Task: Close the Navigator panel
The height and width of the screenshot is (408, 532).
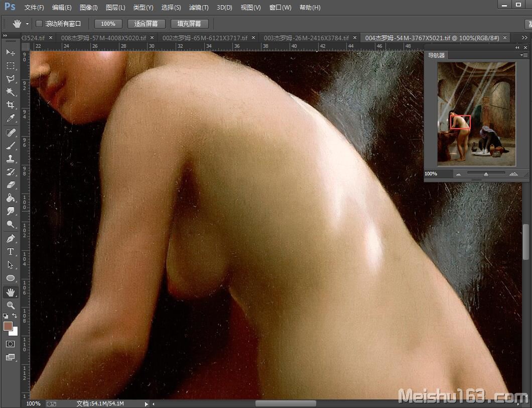Action: (525, 48)
